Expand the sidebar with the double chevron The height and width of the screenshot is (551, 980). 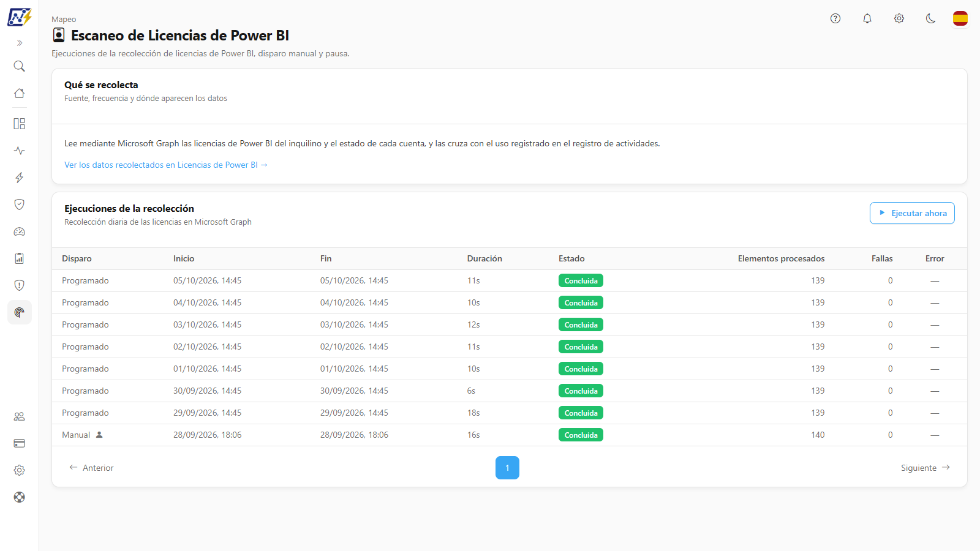point(20,43)
